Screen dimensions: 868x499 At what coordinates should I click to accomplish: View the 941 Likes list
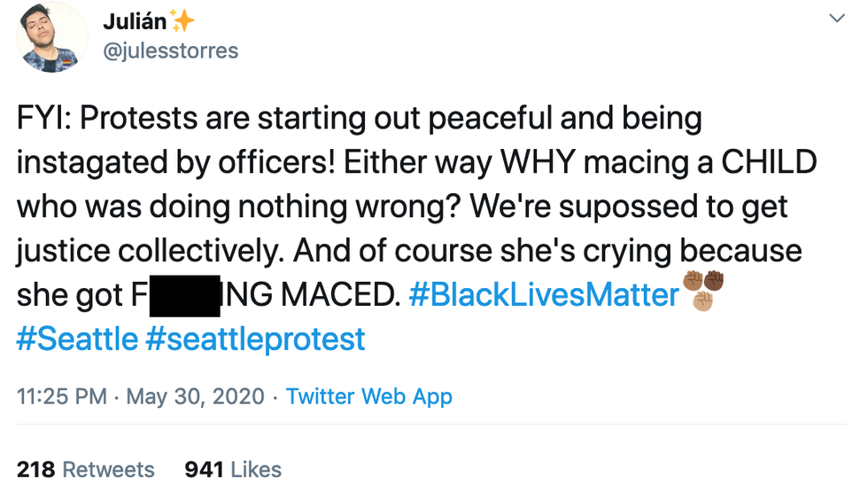click(233, 469)
